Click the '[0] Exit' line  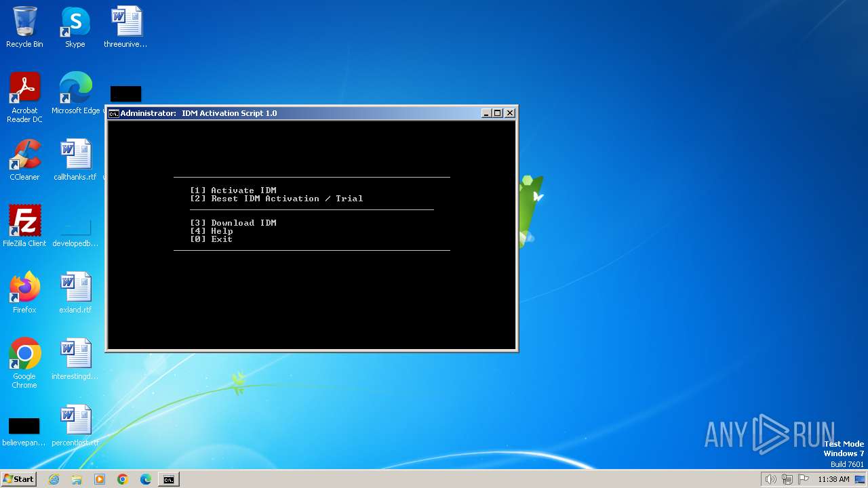pos(212,239)
